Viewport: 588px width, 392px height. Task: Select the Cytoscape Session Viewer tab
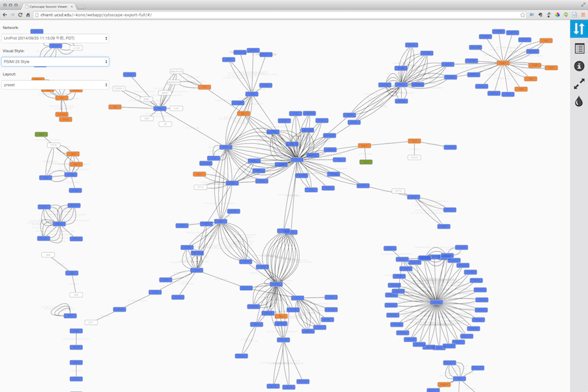click(x=49, y=5)
